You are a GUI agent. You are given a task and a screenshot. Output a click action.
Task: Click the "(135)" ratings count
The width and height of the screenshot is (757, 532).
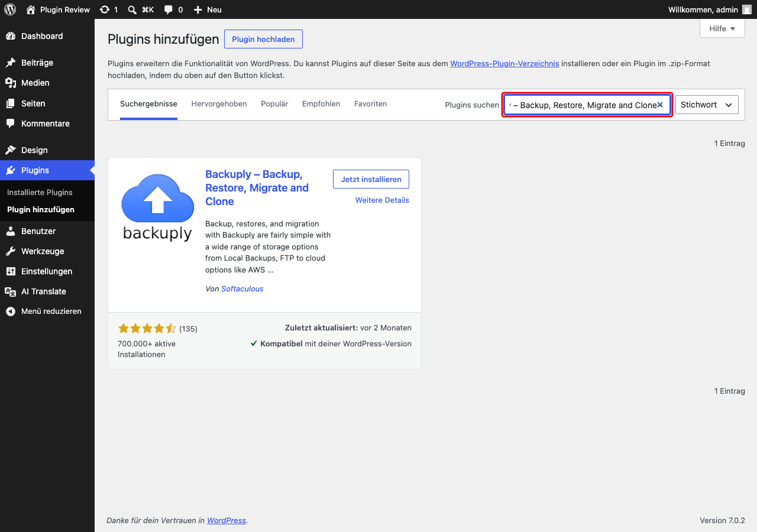tap(188, 329)
